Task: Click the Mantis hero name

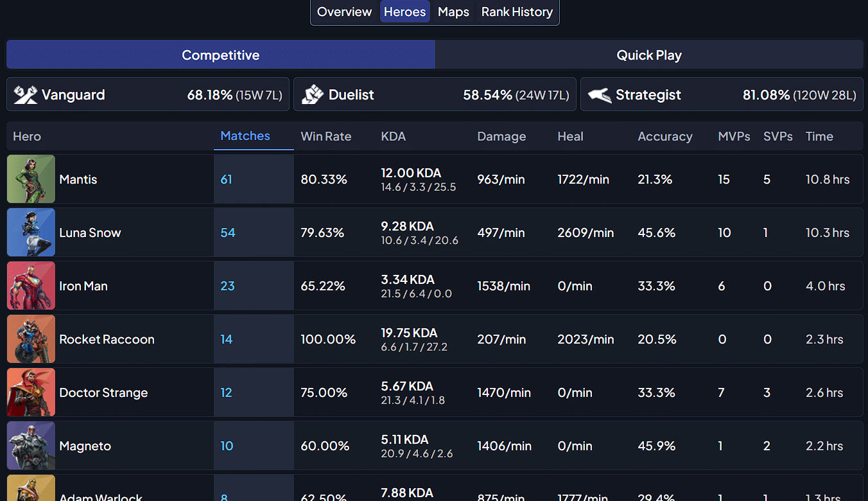Action: click(78, 179)
